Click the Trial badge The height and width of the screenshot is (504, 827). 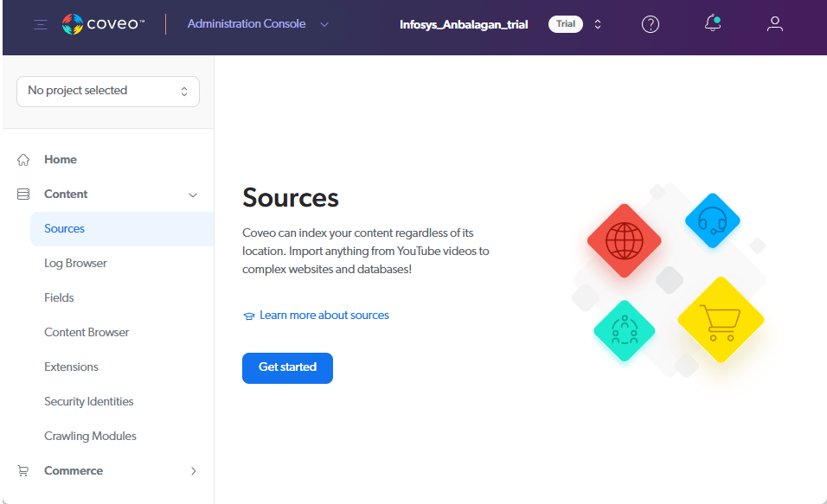pos(566,24)
